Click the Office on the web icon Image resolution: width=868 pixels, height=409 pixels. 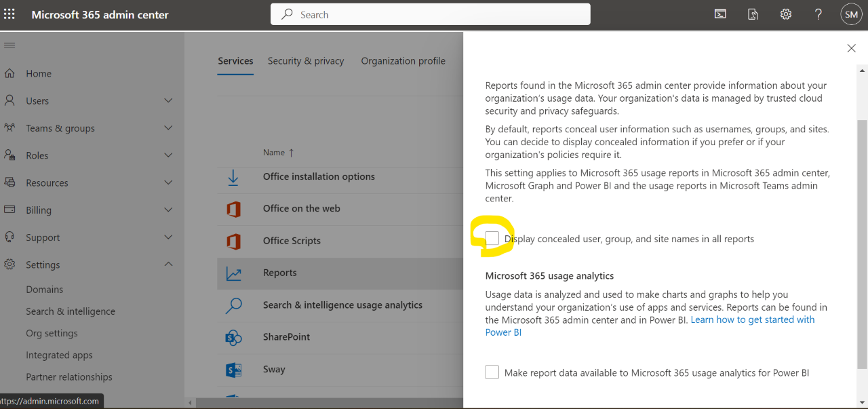point(233,209)
